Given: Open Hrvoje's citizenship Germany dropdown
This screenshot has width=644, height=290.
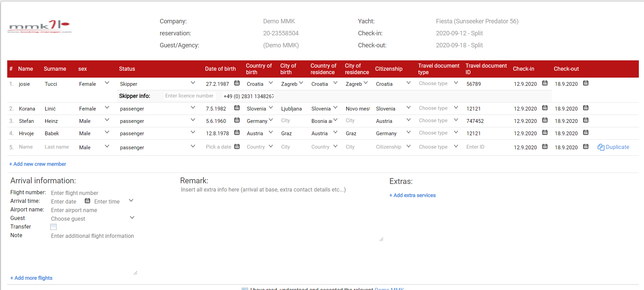Looking at the screenshot, I should pyautogui.click(x=409, y=132).
